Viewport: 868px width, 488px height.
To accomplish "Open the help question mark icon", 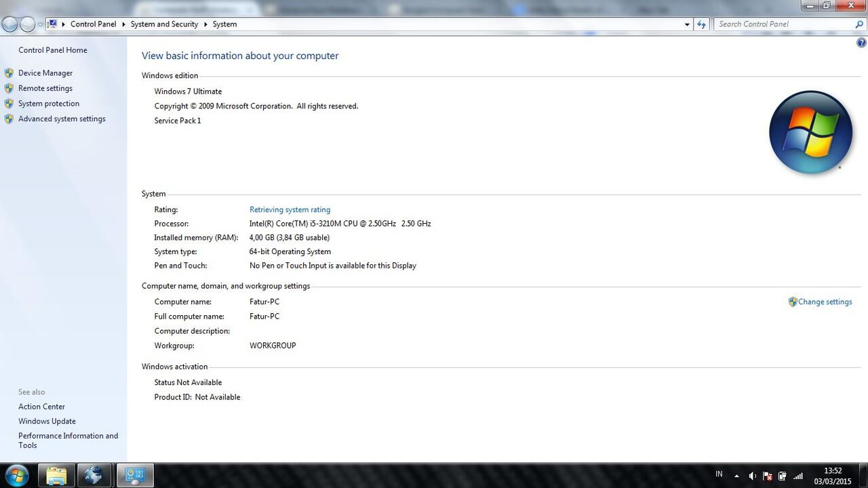I will click(x=861, y=43).
